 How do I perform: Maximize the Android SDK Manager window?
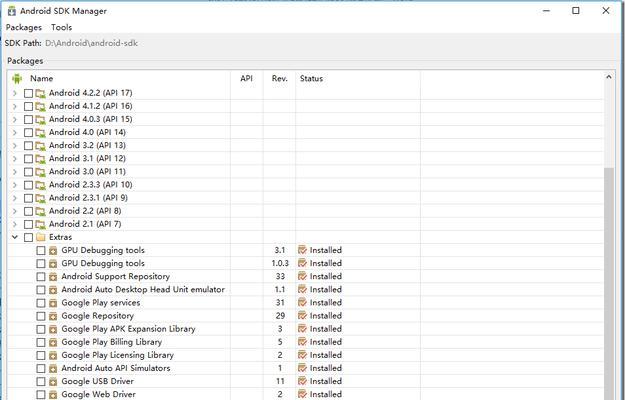(x=576, y=11)
